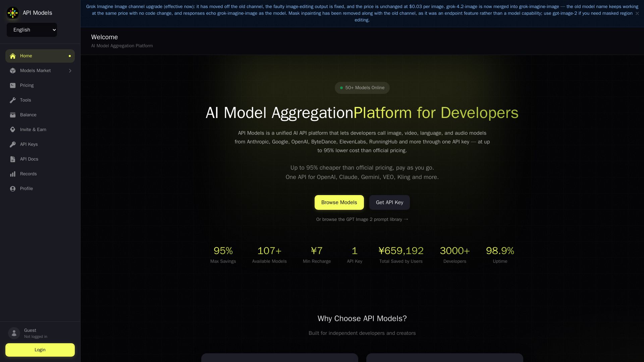The height and width of the screenshot is (362, 644).
Task: Click the Guest avatar icon
Action: point(14,333)
